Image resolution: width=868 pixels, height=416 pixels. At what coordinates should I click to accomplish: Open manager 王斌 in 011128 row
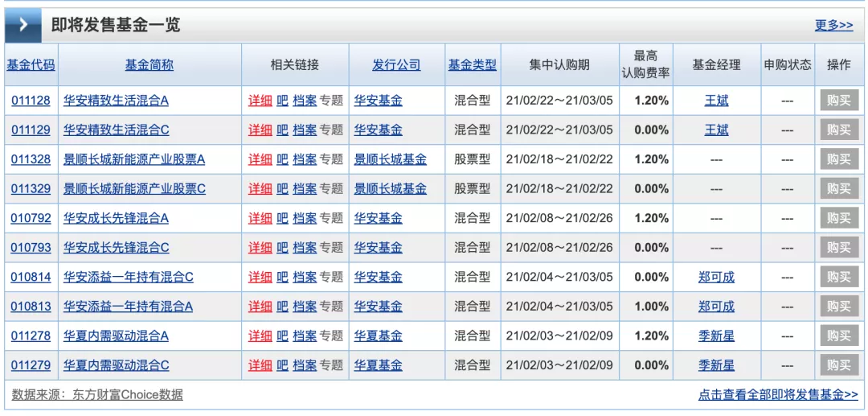[716, 101]
